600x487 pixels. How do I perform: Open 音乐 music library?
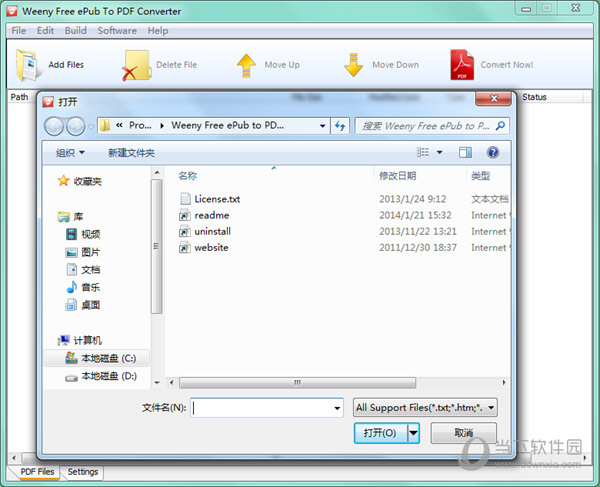coord(83,287)
